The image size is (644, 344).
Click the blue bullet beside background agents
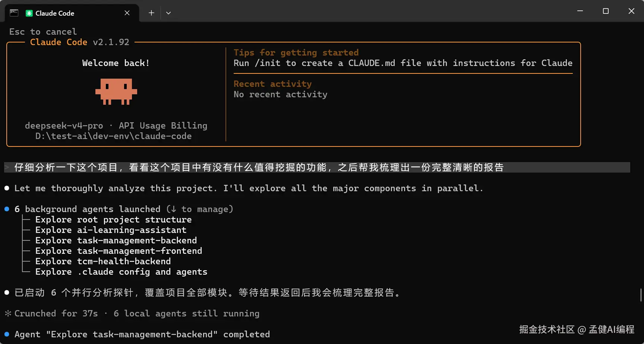pyautogui.click(x=7, y=209)
